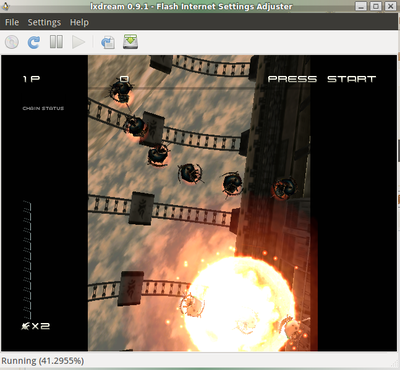Viewport: 400px width, 370px height.
Task: Open the Help menu
Action: point(79,22)
